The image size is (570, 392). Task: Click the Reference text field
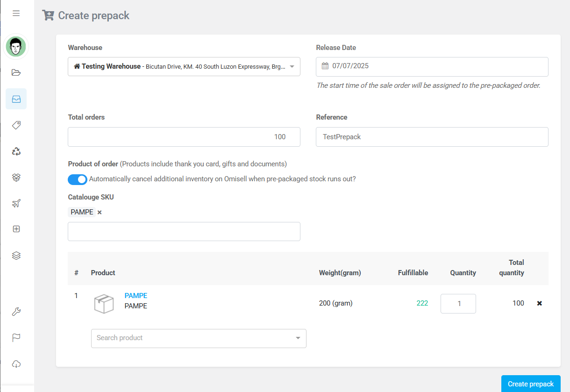pyautogui.click(x=432, y=137)
